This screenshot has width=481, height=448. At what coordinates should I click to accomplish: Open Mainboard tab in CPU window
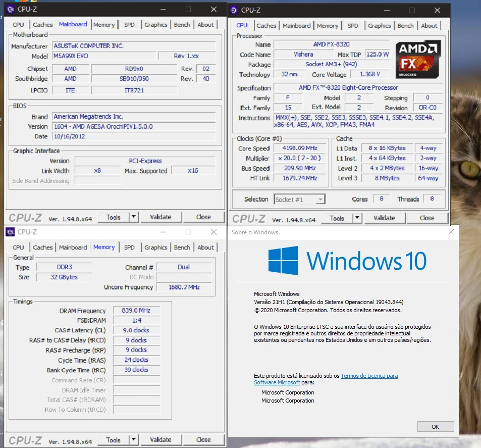(296, 25)
